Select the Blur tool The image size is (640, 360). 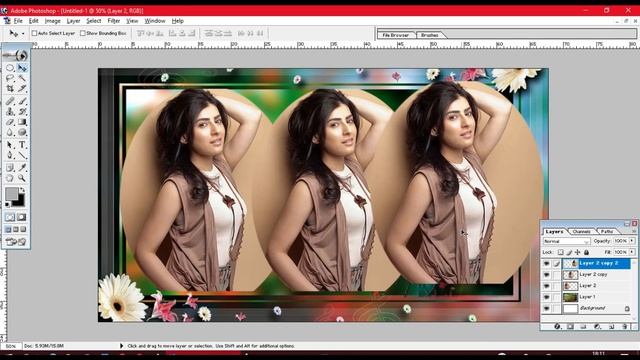point(10,132)
